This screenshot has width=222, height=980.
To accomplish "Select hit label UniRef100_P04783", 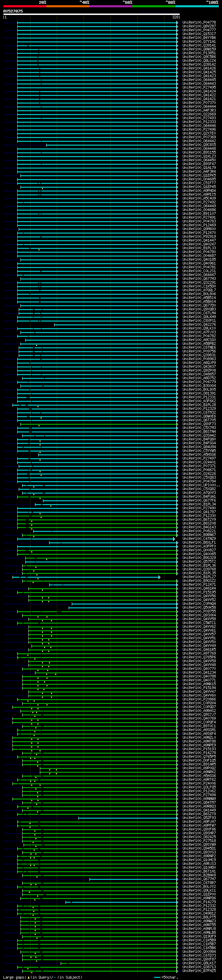I will point(199,221).
